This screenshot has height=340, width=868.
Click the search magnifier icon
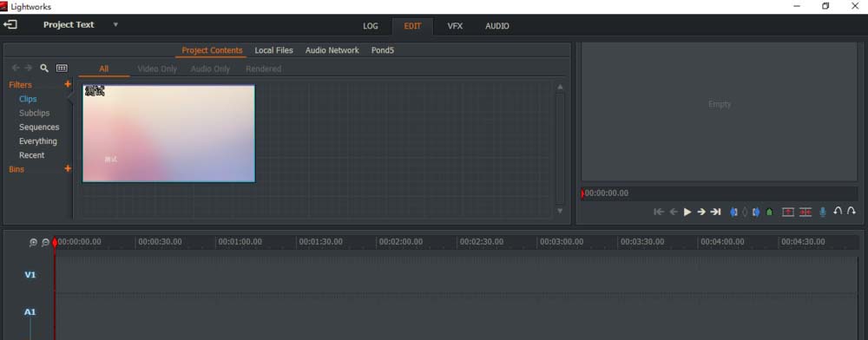click(x=44, y=68)
